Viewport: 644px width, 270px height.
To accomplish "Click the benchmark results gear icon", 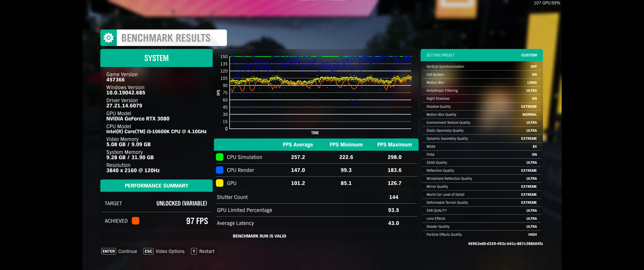I will [x=109, y=38].
